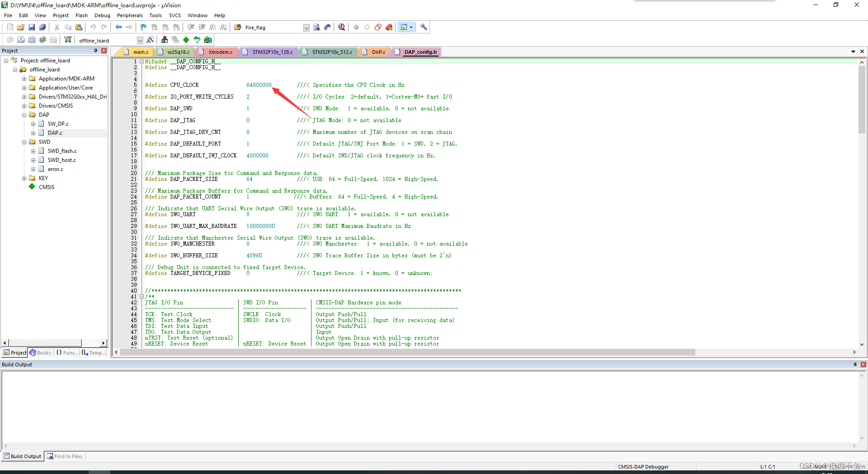Open File Extensions, Books and Environment icon
Screen dimensions: 868x474
165,40
